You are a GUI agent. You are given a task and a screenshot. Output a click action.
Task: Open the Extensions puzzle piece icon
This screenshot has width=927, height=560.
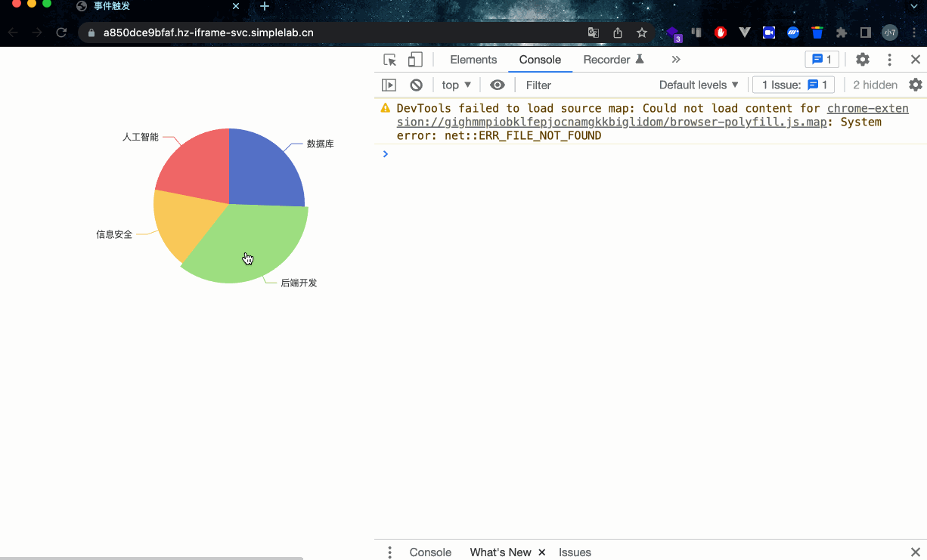click(x=842, y=32)
